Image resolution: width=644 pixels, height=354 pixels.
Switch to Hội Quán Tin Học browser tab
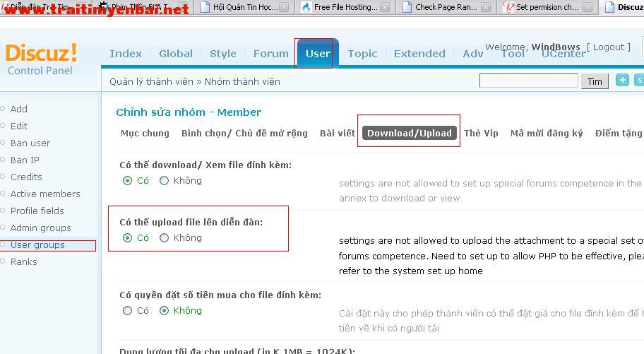click(245, 7)
